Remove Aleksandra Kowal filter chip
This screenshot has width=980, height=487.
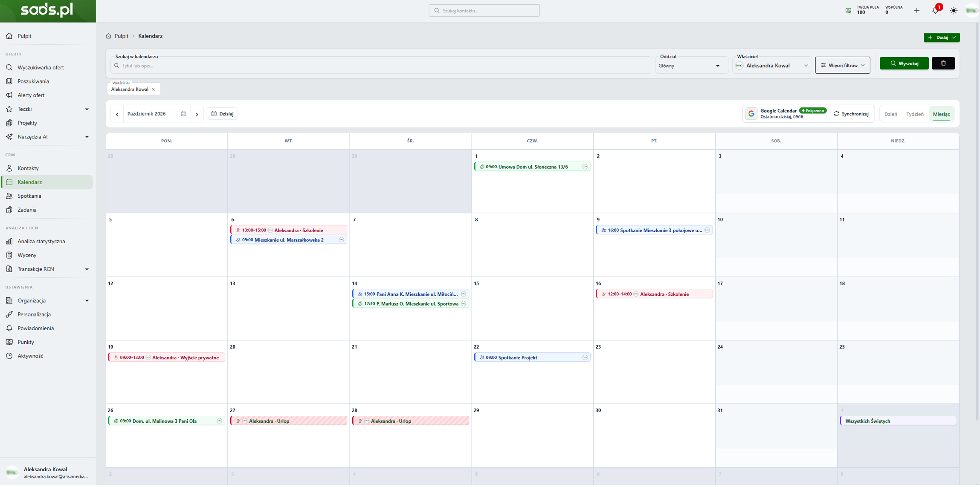click(x=153, y=89)
